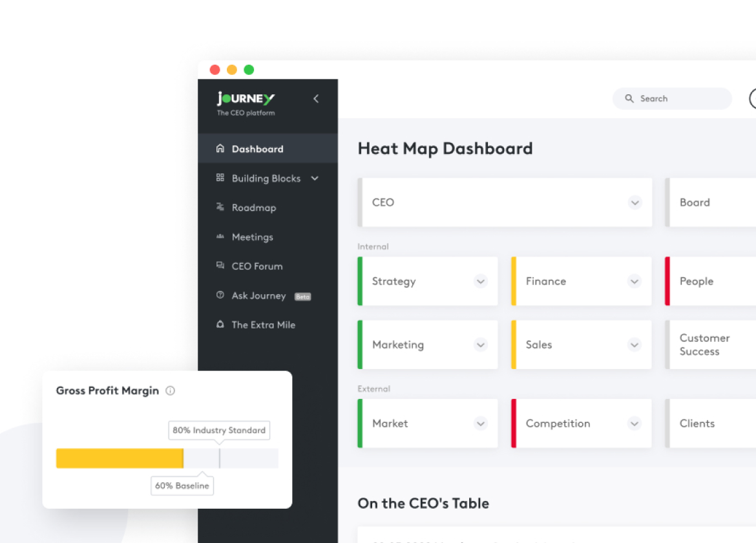756x543 pixels.
Task: Open the Finance card dropdown arrow
Action: tap(635, 281)
